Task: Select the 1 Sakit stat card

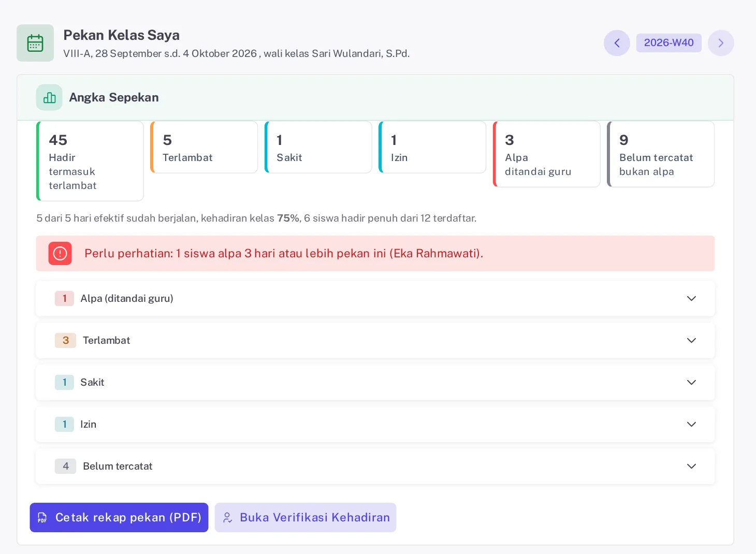Action: click(318, 147)
